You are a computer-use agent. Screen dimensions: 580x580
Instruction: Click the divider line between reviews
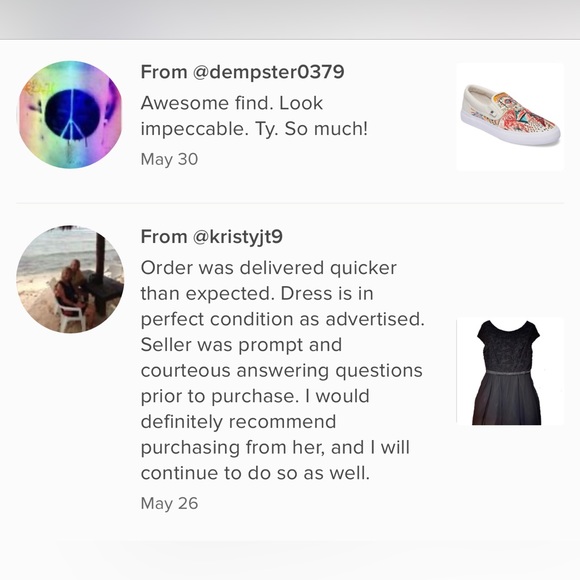click(x=290, y=203)
